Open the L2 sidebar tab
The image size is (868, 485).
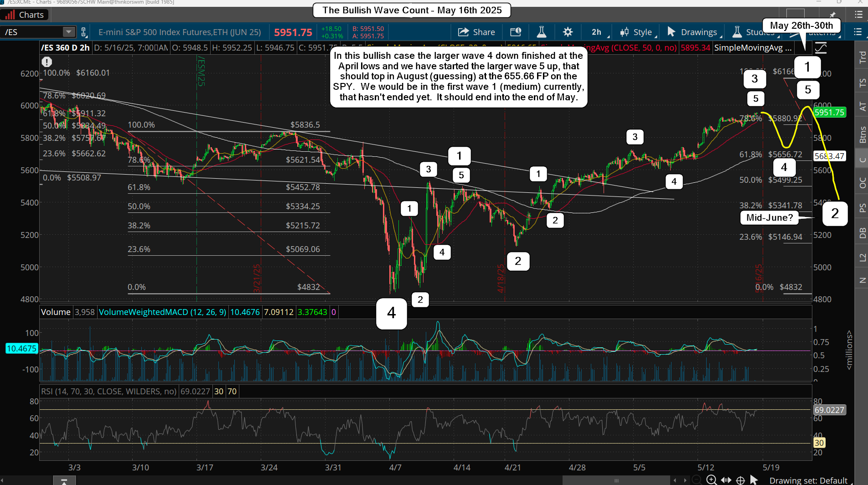coord(862,258)
